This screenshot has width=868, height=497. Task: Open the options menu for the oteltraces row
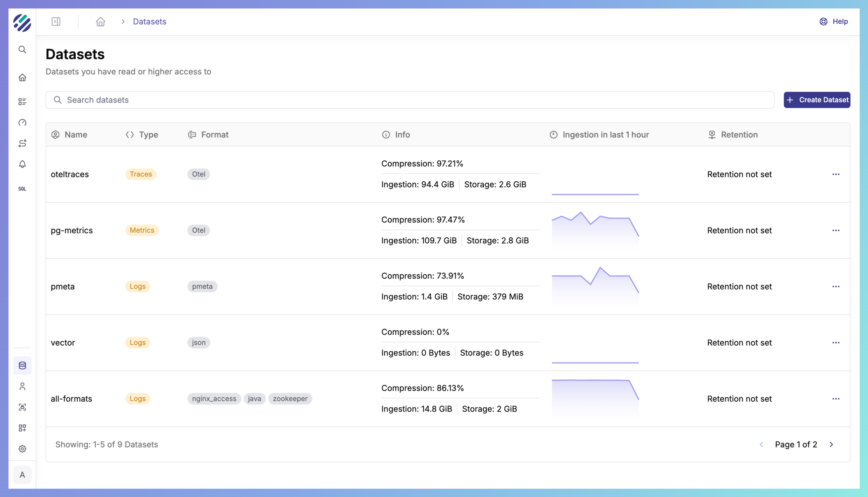[x=836, y=174]
